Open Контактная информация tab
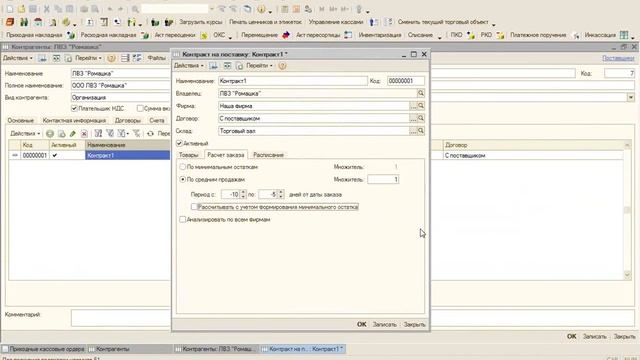Viewport: 640px width, 360px height. pyautogui.click(x=74, y=121)
